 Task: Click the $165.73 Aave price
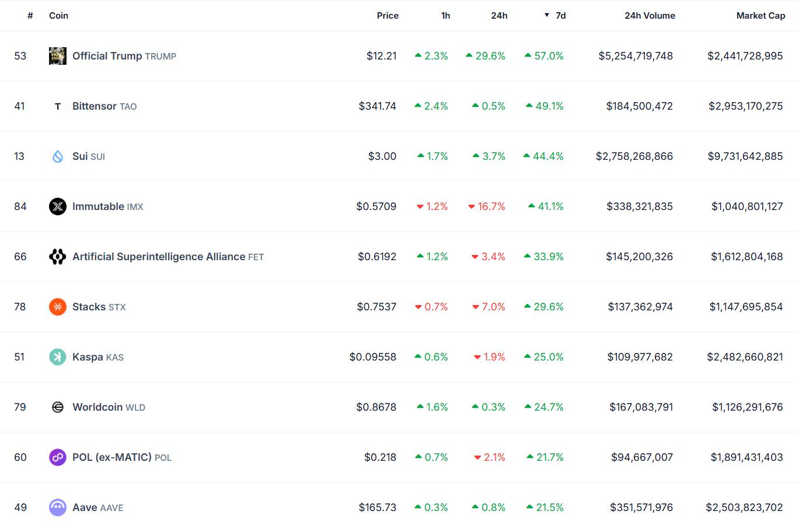(378, 508)
